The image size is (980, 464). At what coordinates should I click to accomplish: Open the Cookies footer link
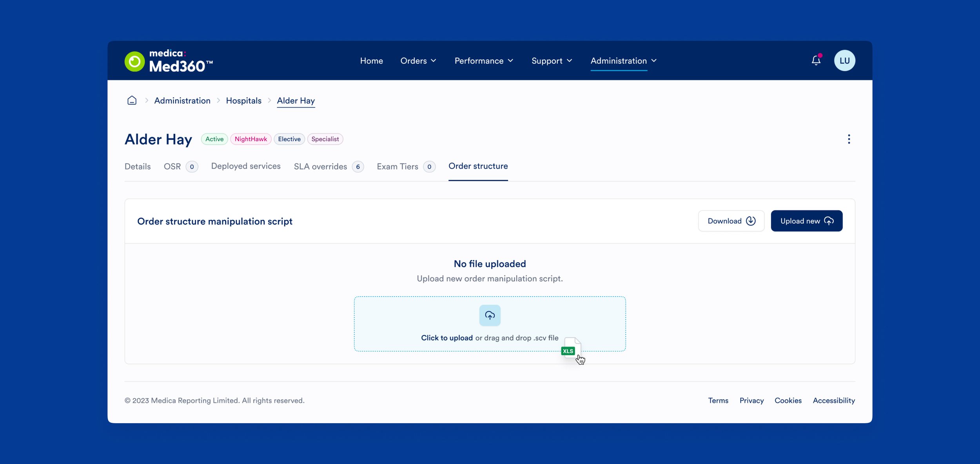788,401
